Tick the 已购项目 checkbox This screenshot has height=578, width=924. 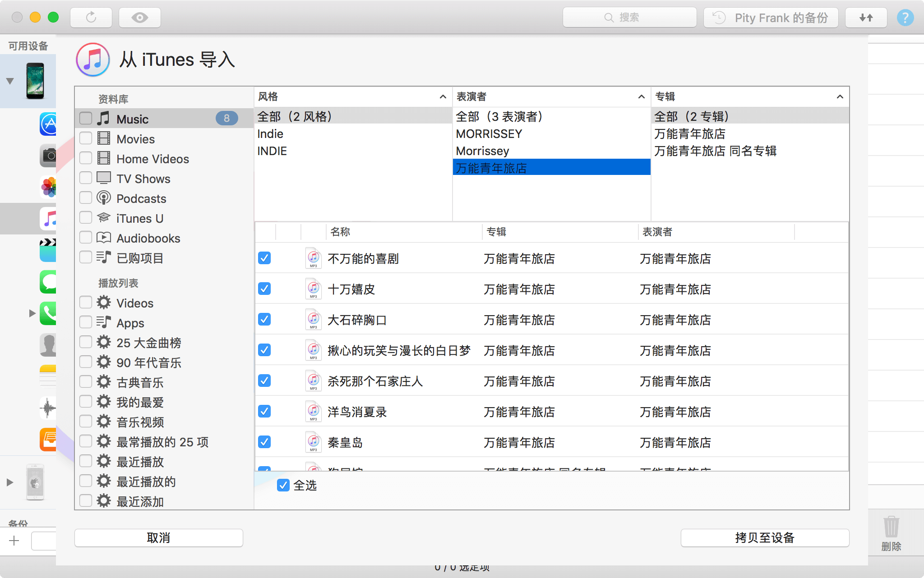pyautogui.click(x=86, y=257)
